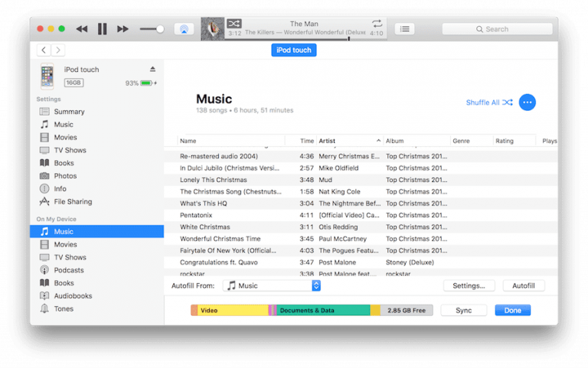Click the Autofill button
Viewport: 588px width, 368px height.
pyautogui.click(x=524, y=285)
